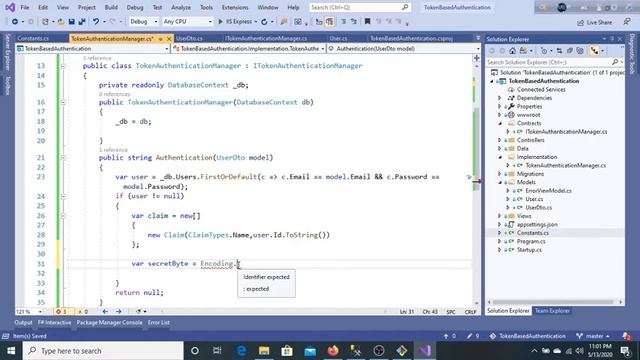Image resolution: width=640 pixels, height=360 pixels.
Task: Click the Solution Explorer search field
Action: (x=548, y=62)
